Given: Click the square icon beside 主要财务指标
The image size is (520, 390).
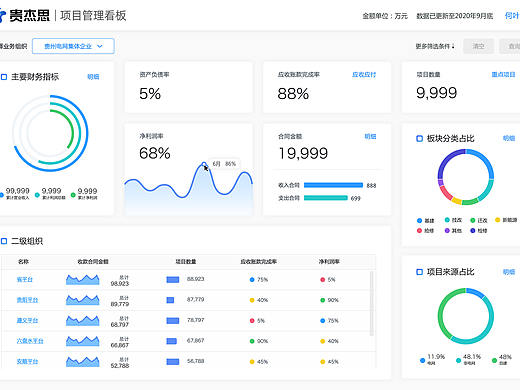Looking at the screenshot, I should coord(4,77).
